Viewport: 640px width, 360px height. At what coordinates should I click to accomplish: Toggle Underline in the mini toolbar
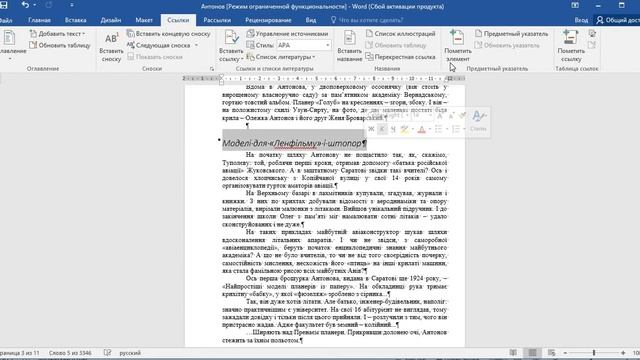pos(393,129)
